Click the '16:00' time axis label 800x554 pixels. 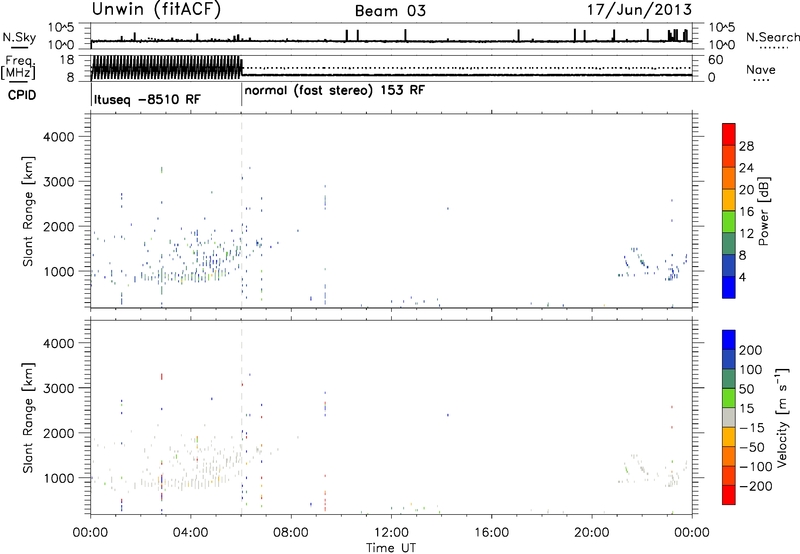(x=491, y=533)
